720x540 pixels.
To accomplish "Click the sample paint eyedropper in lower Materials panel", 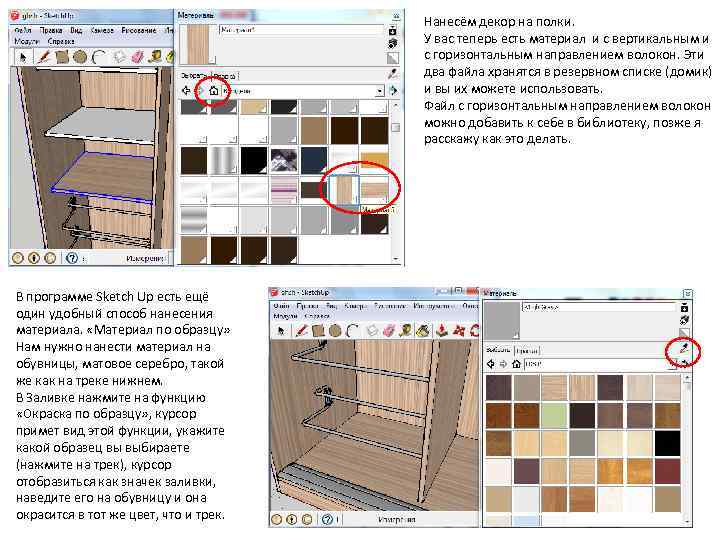I will [684, 349].
